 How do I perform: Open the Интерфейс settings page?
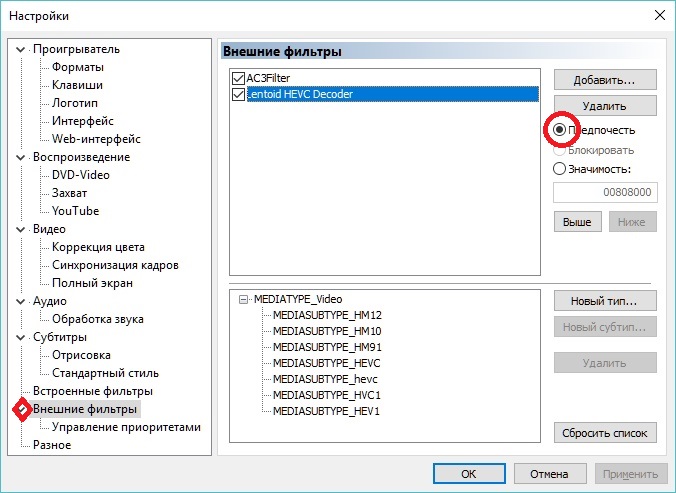[83, 121]
